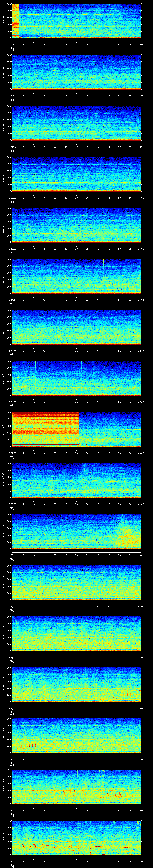Click the 42:00 end time label
The width and height of the screenshot is (153, 868).
(x=141, y=657)
